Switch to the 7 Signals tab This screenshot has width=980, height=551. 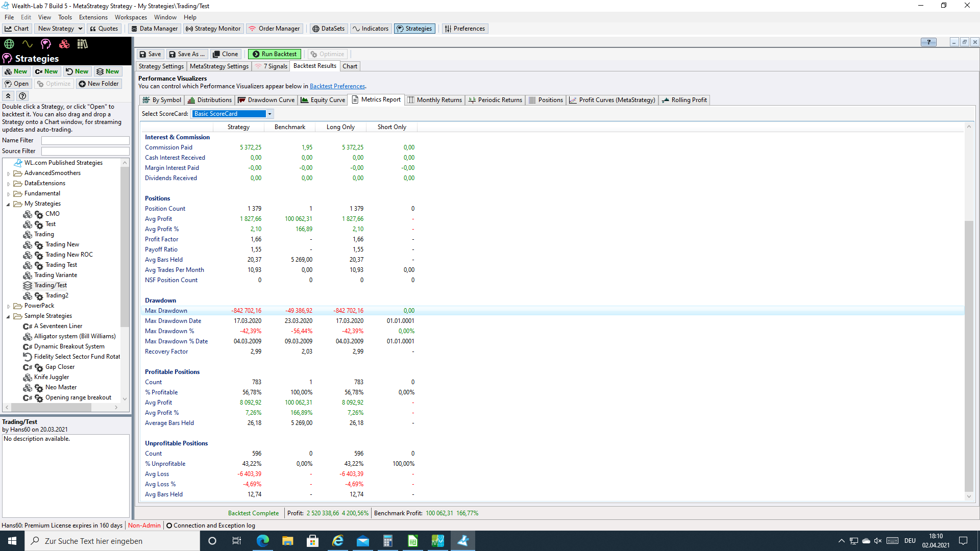[x=271, y=66]
